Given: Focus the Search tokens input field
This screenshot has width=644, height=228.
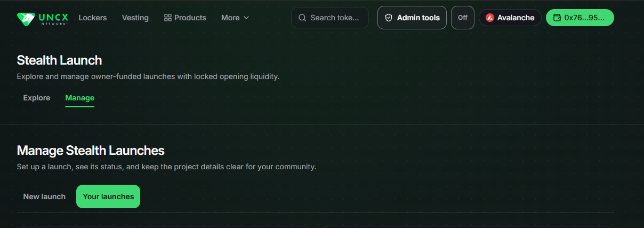Looking at the screenshot, I should (330, 18).
